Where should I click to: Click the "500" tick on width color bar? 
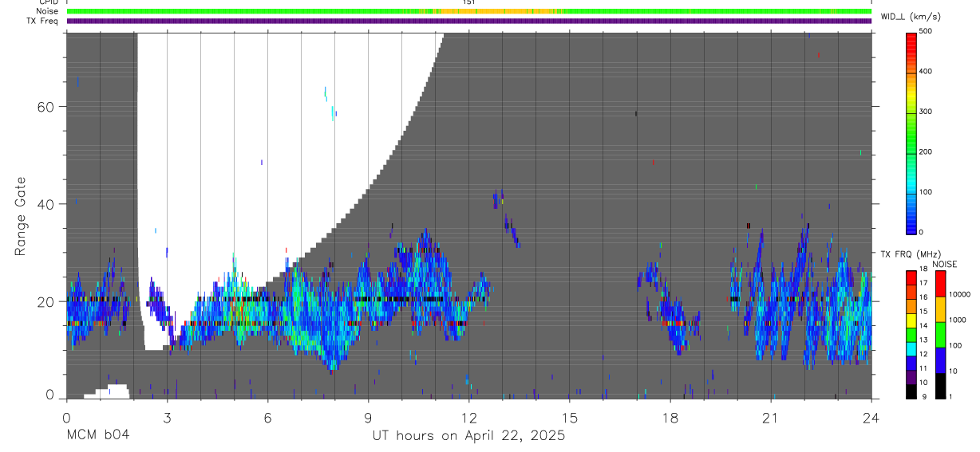pos(926,31)
